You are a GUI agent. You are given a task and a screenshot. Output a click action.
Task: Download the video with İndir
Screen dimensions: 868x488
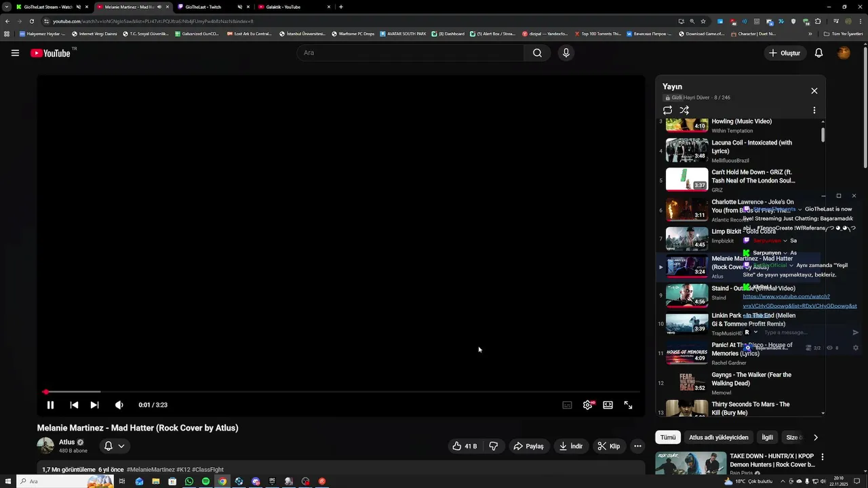(x=570, y=446)
